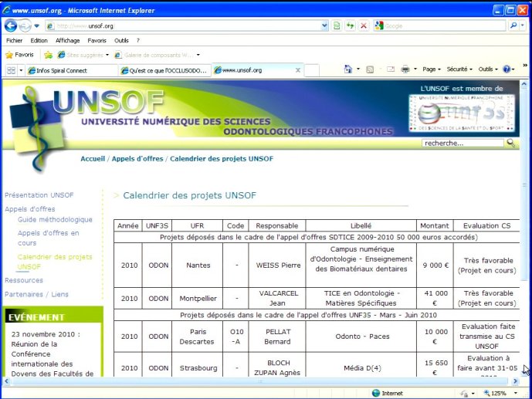Click the Montpellier table cell
Viewport: 532px width, 399px height.
point(198,299)
